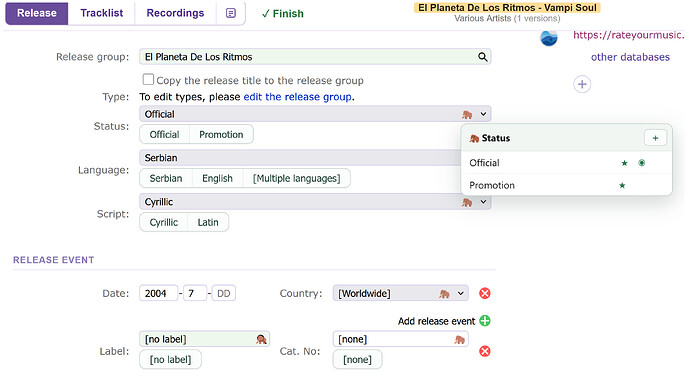Viewport: 690px width, 387px height.
Task: Add another external link with plus circle
Action: [x=582, y=85]
